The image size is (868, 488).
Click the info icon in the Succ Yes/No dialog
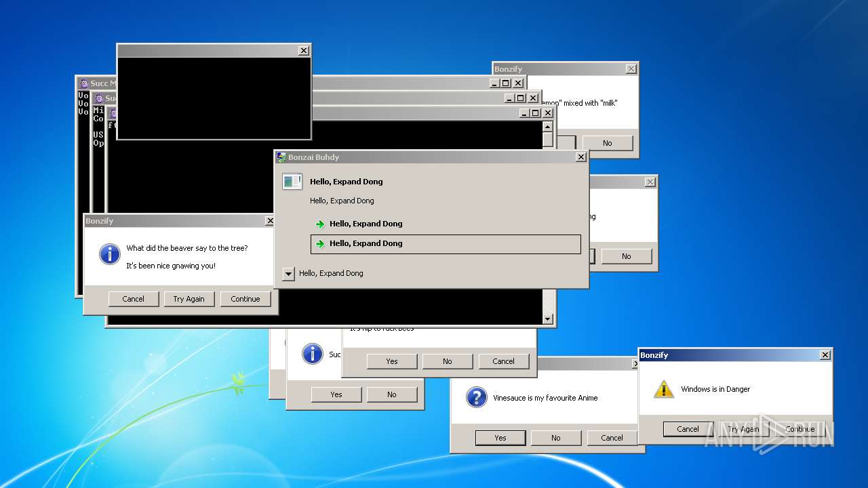[x=312, y=353]
